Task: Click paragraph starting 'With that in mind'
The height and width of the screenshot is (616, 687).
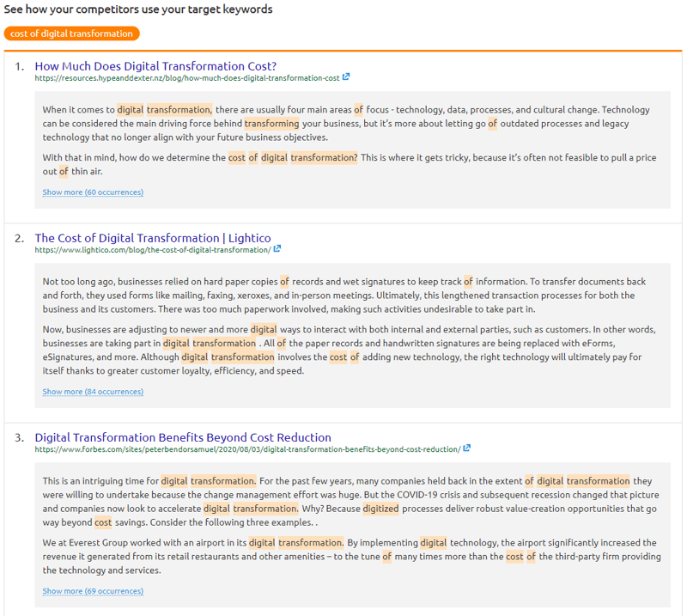Action: (343, 164)
